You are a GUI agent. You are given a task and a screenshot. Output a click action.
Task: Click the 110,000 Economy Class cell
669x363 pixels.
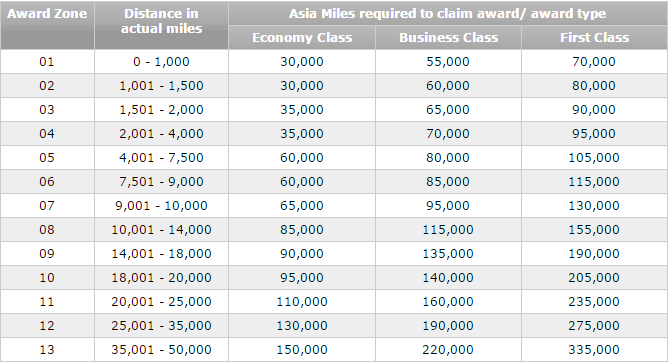302,302
